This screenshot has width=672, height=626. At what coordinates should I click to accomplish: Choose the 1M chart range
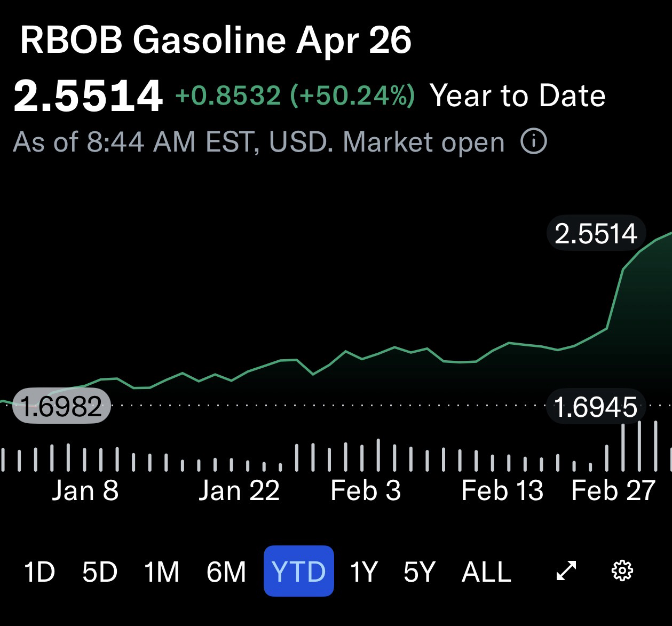point(162,572)
